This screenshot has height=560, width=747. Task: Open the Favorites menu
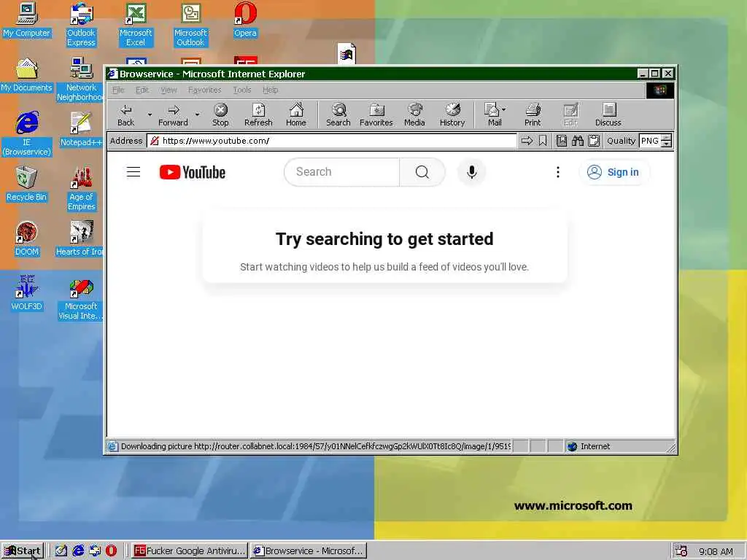[204, 90]
